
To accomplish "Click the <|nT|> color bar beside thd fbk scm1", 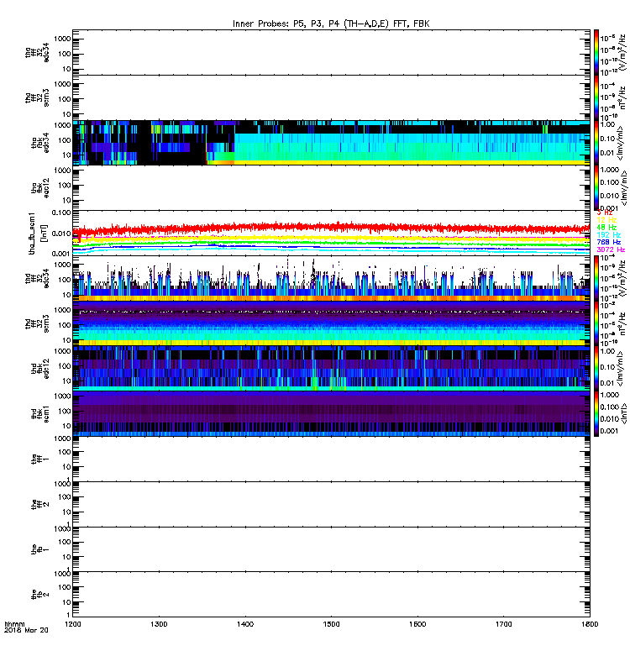I will click(x=596, y=414).
